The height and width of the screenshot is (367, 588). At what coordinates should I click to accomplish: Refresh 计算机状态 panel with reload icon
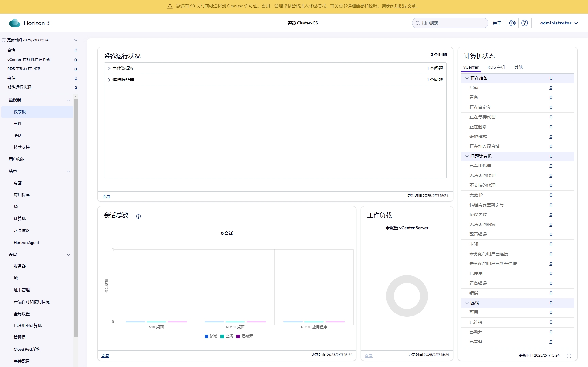[x=569, y=355]
